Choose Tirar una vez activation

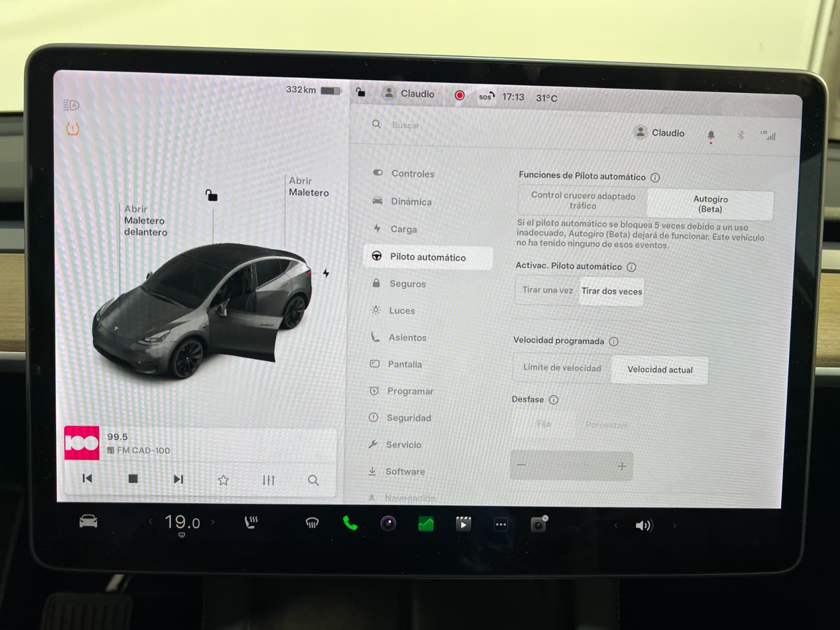click(x=547, y=290)
